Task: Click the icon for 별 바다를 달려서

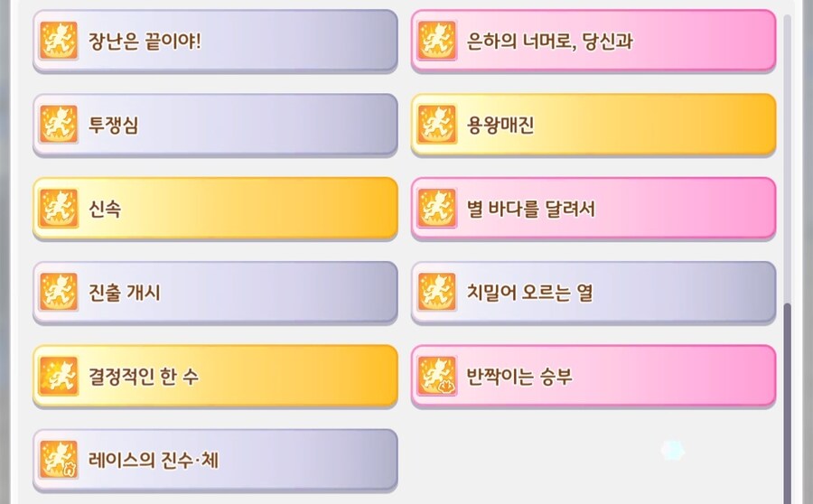Action: click(437, 209)
